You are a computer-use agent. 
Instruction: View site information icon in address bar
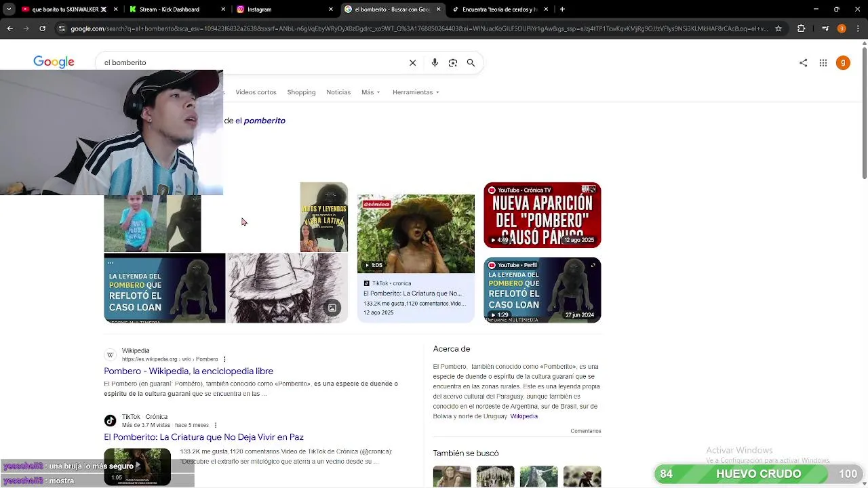click(x=62, y=28)
